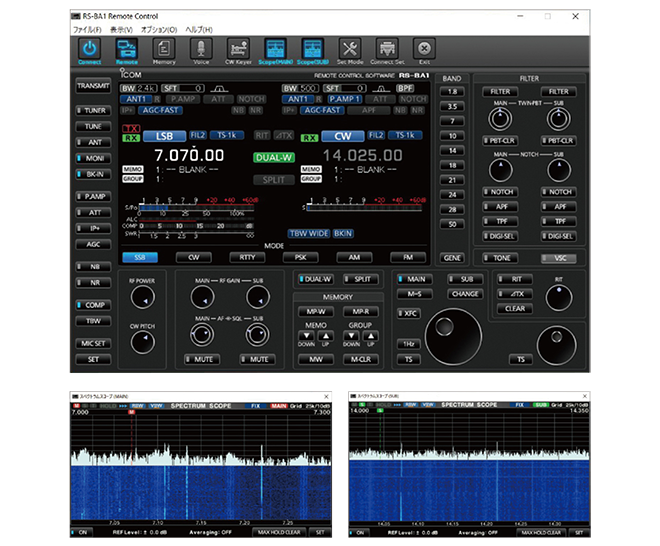Toggle the COMP compressor button
The height and width of the screenshot is (546, 660).
point(93,305)
